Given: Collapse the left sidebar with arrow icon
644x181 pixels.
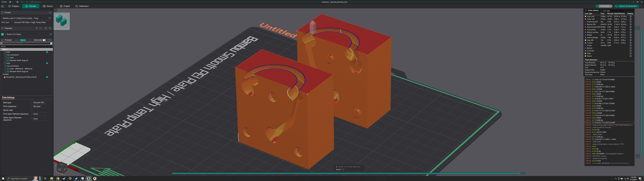Looking at the screenshot, I should pyautogui.click(x=55, y=10).
